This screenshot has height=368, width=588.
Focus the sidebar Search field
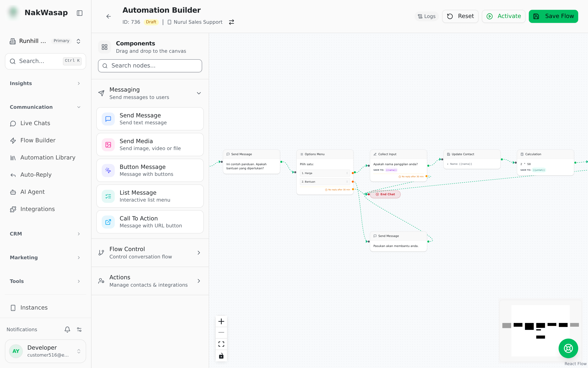(x=46, y=61)
